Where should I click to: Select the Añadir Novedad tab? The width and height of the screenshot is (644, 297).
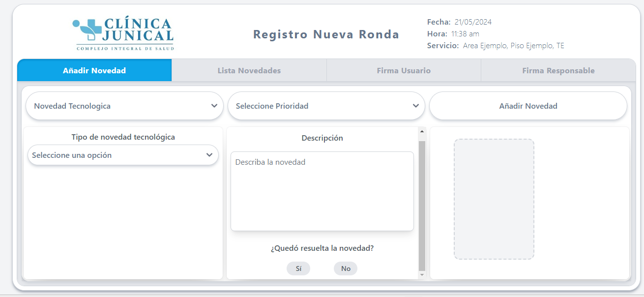pos(94,70)
